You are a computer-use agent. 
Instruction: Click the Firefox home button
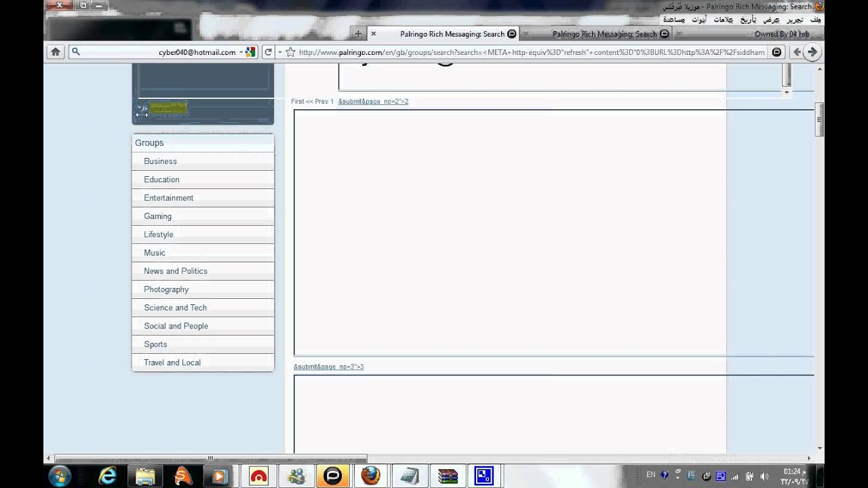pyautogui.click(x=56, y=52)
